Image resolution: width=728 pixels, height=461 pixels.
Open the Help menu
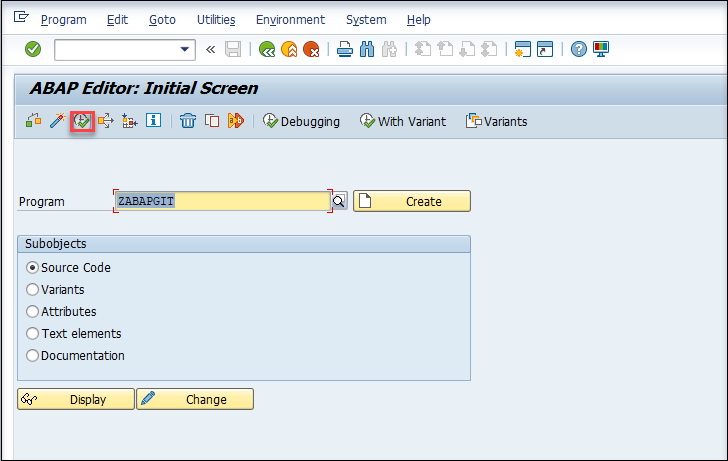pyautogui.click(x=419, y=20)
